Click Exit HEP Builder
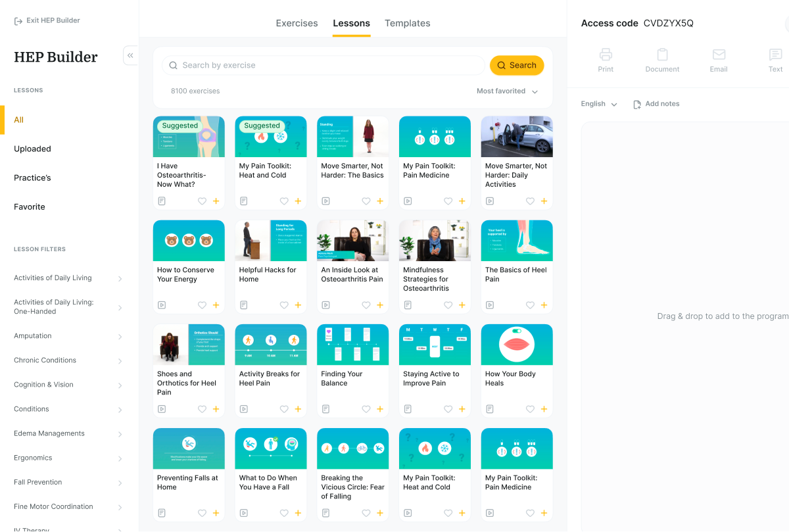Viewport: 789px width, 532px height. point(46,20)
